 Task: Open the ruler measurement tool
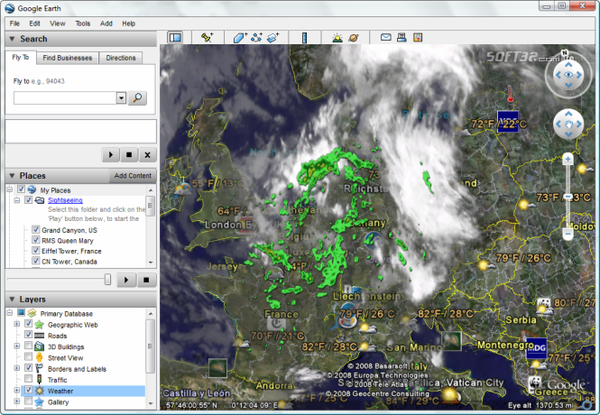pyautogui.click(x=304, y=38)
